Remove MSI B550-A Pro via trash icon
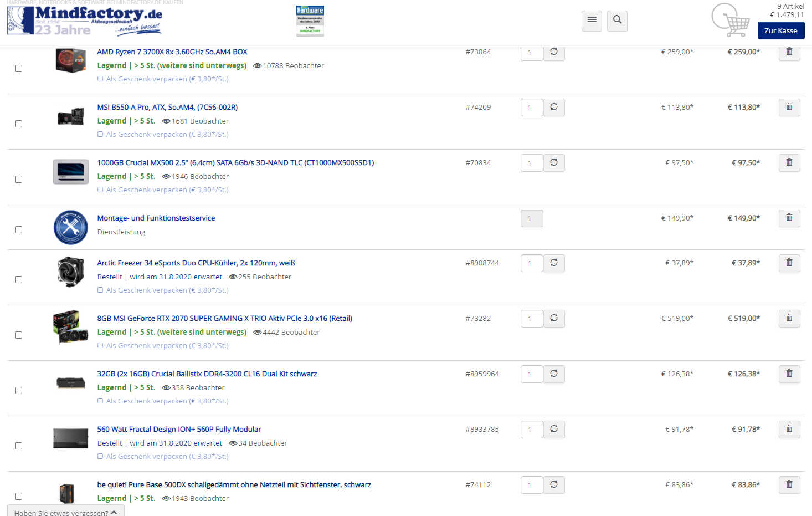Viewport: 812px width, 516px height. pyautogui.click(x=789, y=107)
